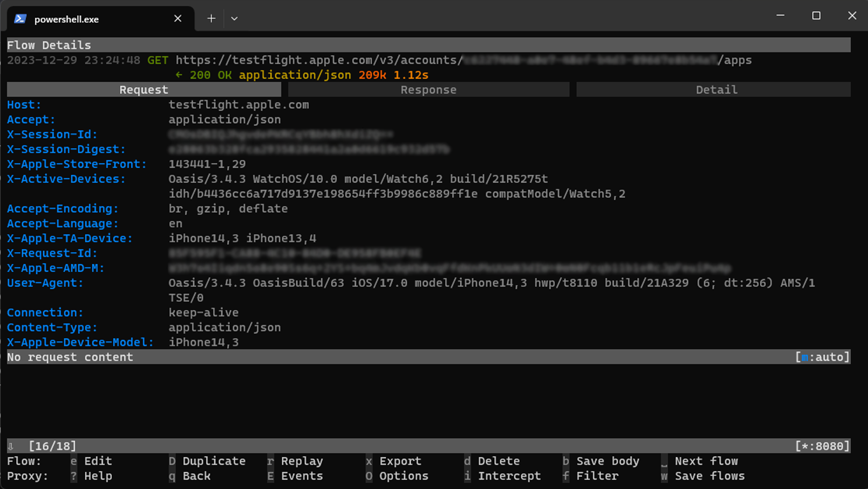
Task: Expand the new tab profile dropdown
Action: tap(234, 19)
